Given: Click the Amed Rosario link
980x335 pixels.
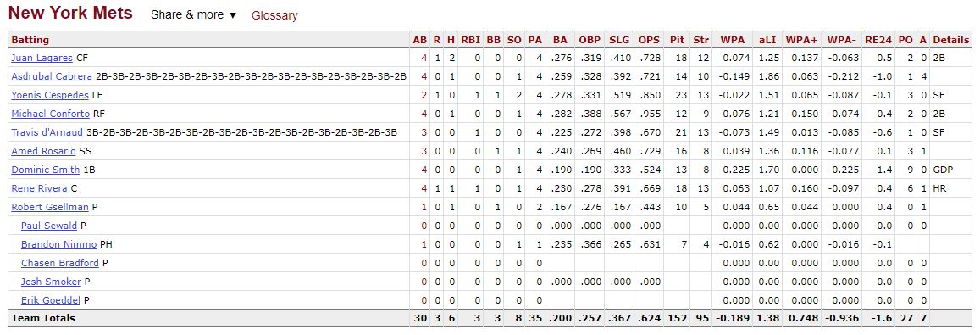Looking at the screenshot, I should [x=43, y=151].
